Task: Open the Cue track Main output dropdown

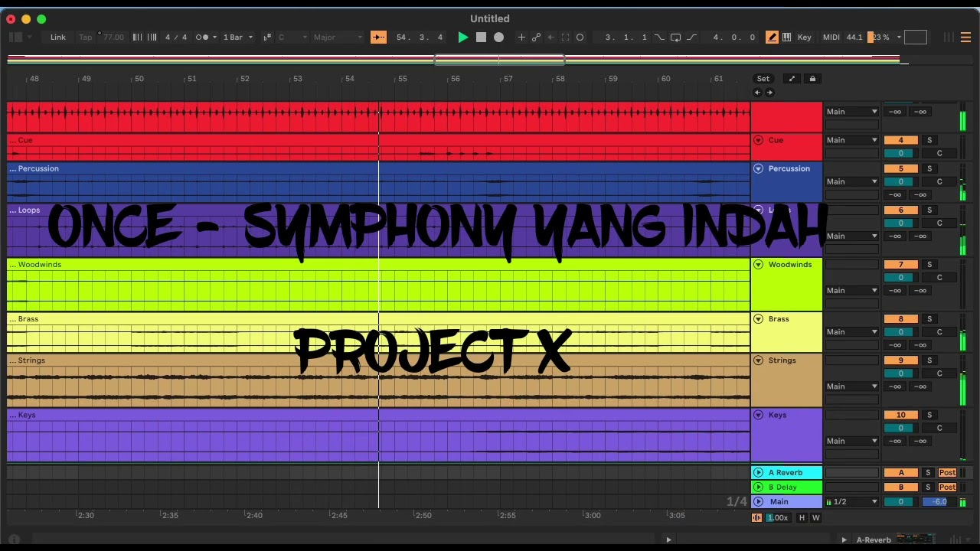Action: 851,140
